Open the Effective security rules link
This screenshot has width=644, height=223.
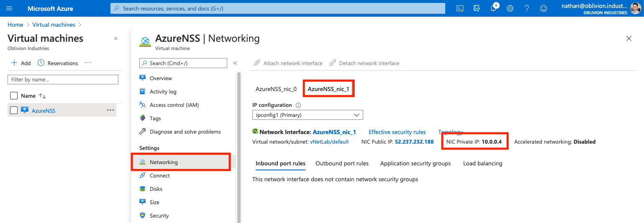[x=397, y=132]
